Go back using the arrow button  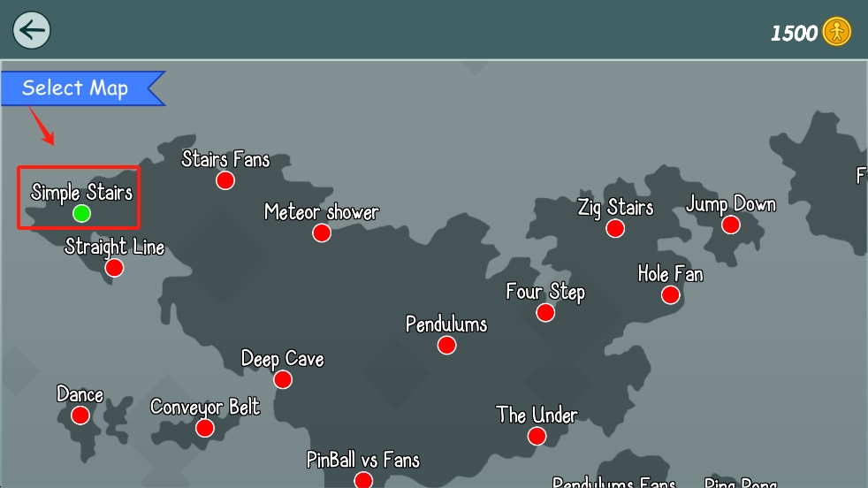pyautogui.click(x=32, y=30)
